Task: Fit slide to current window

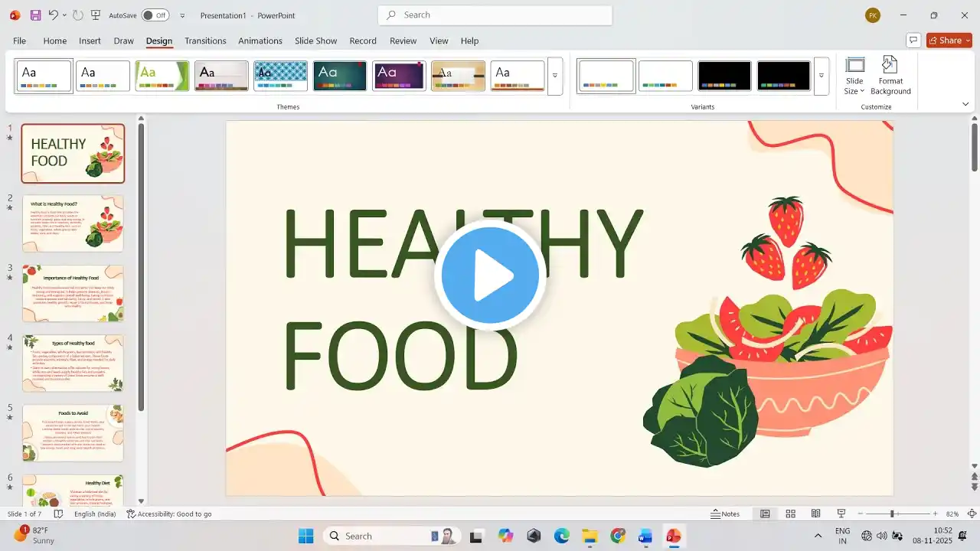Action: point(972,514)
